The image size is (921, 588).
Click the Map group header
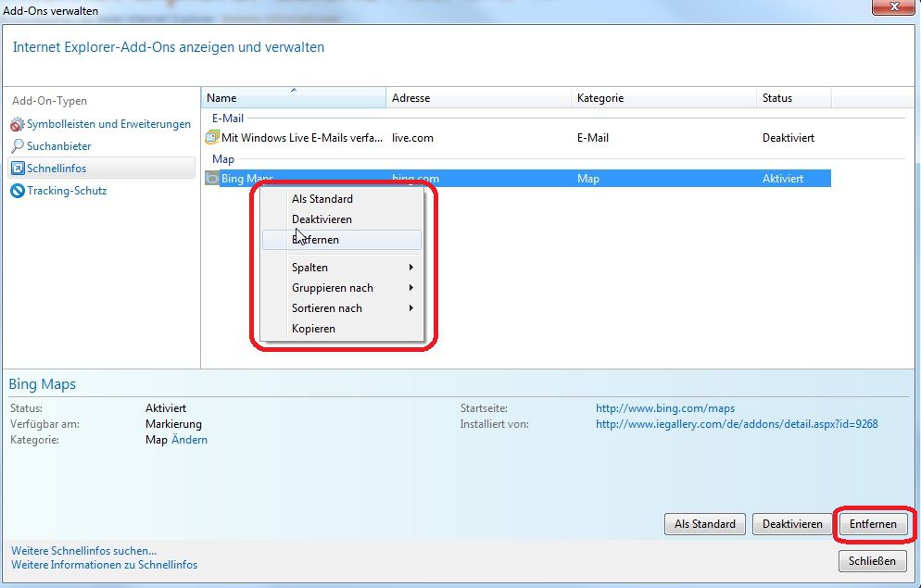point(223,159)
